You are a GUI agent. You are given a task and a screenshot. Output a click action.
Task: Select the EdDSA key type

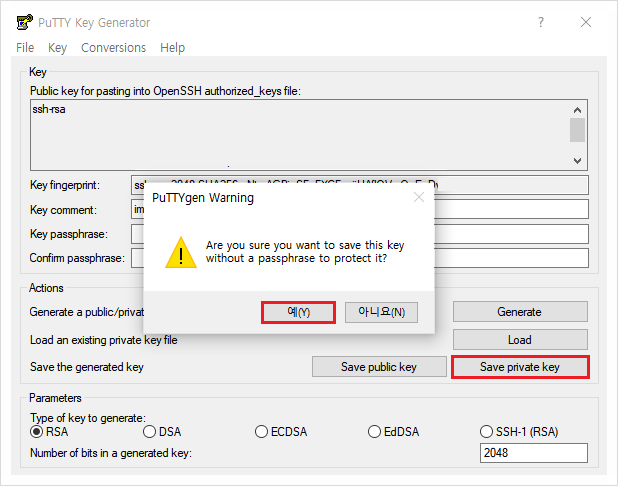click(x=393, y=432)
